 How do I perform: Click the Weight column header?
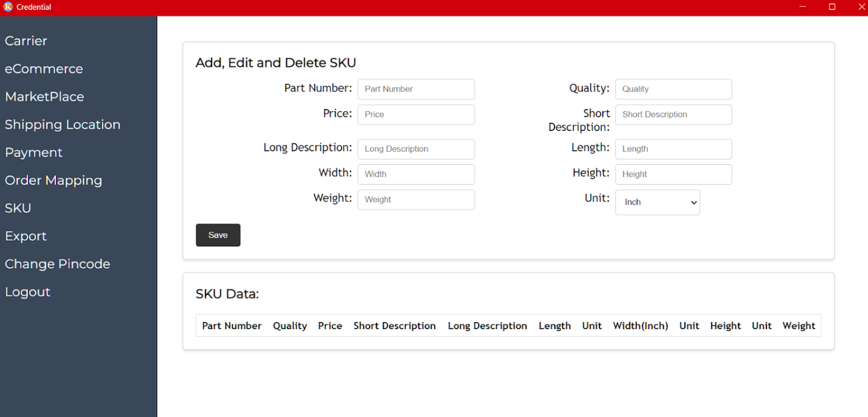tap(799, 326)
